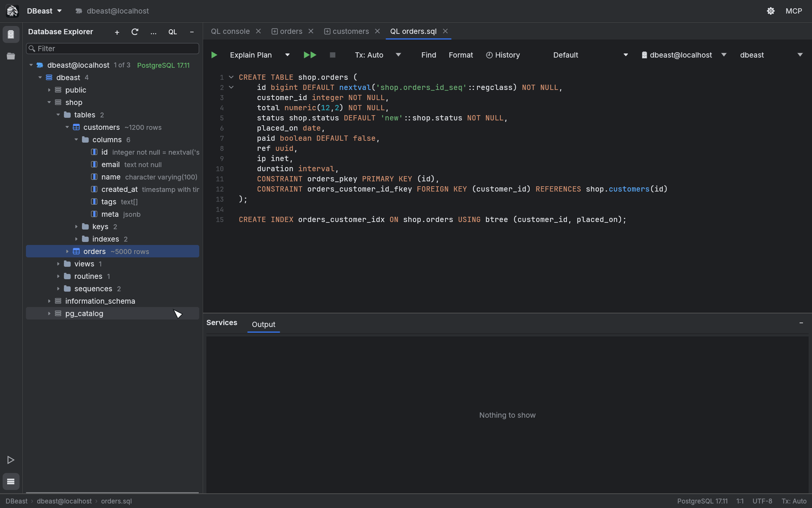The height and width of the screenshot is (508, 812).
Task: Click the plus icon to add connection
Action: pos(117,32)
